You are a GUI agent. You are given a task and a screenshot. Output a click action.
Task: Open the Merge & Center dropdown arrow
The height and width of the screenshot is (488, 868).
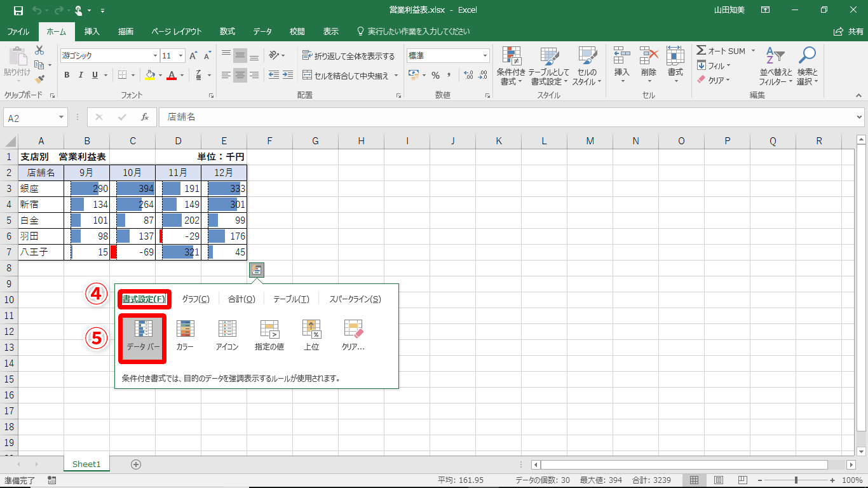[x=396, y=76]
